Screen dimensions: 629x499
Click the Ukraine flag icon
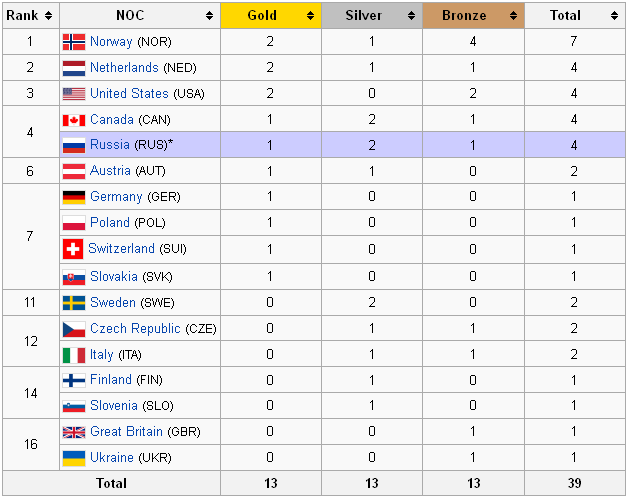(73, 458)
